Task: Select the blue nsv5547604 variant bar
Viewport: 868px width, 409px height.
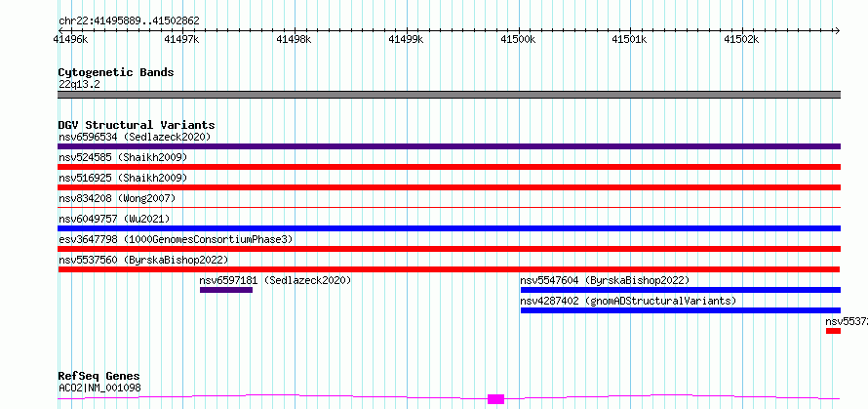Action: coord(681,290)
